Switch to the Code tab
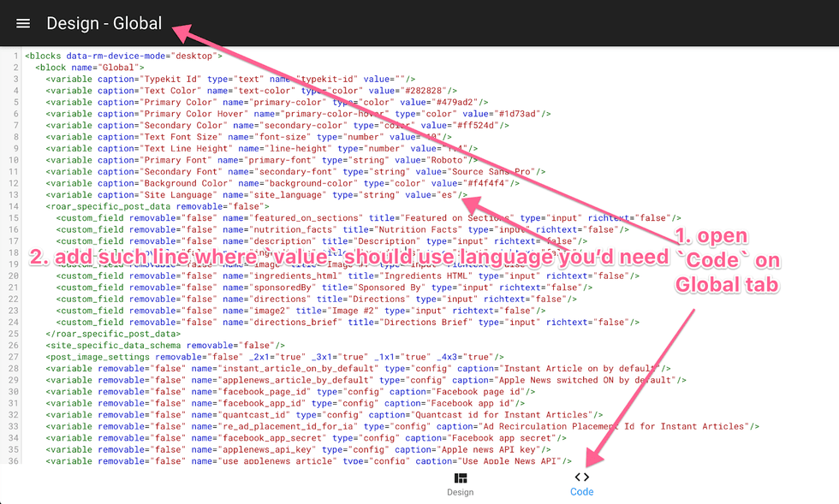Image resolution: width=839 pixels, height=504 pixels. [581, 483]
